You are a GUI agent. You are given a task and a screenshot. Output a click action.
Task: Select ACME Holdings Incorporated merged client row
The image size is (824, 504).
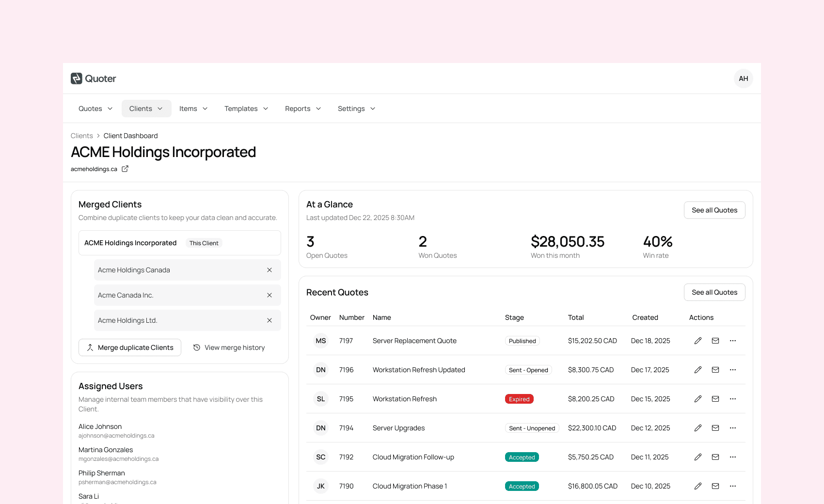point(180,243)
